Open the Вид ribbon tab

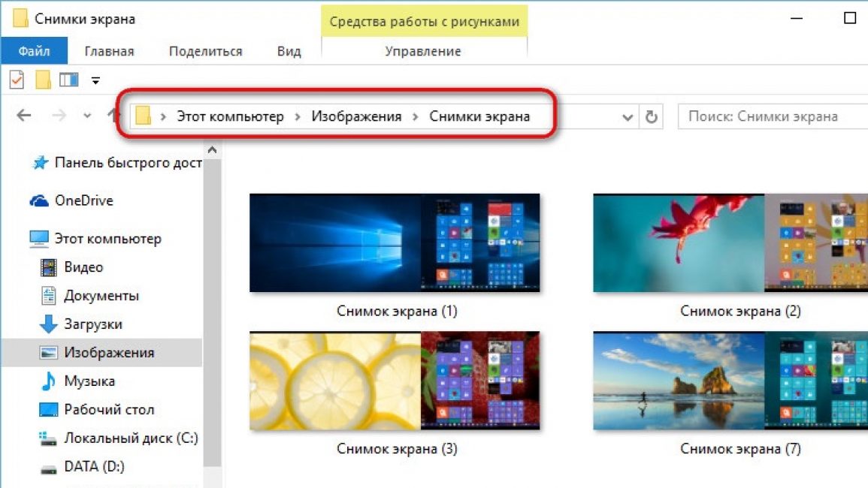pos(289,51)
